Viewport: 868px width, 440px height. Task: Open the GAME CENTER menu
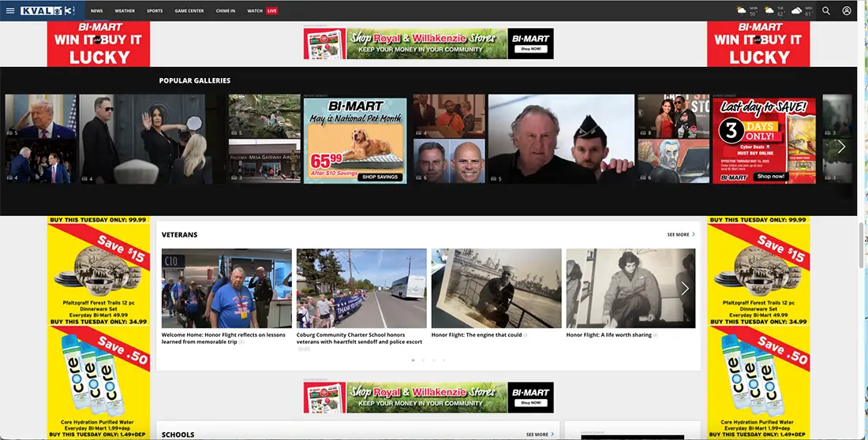click(189, 10)
